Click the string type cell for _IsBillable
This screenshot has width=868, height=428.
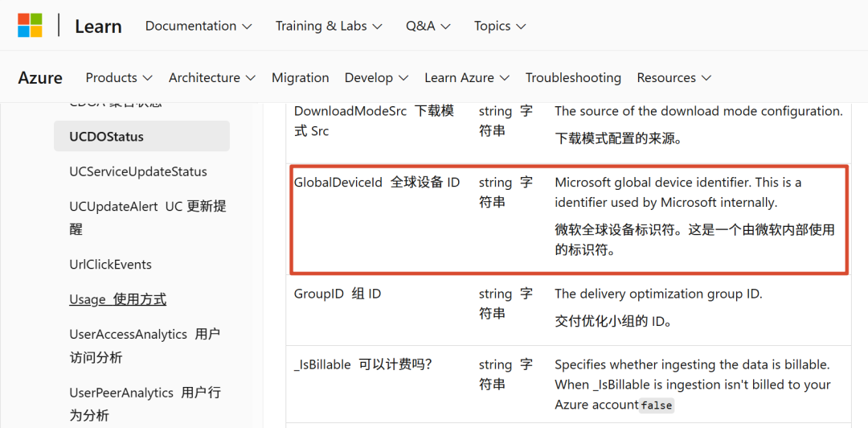(x=506, y=375)
